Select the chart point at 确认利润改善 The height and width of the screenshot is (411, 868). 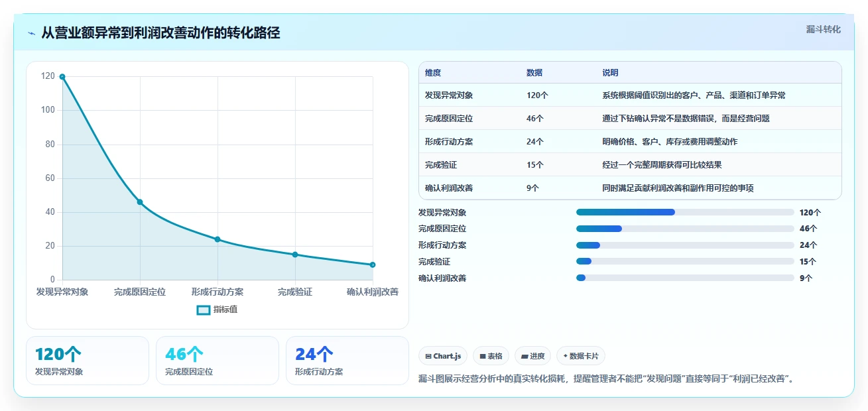tap(373, 264)
